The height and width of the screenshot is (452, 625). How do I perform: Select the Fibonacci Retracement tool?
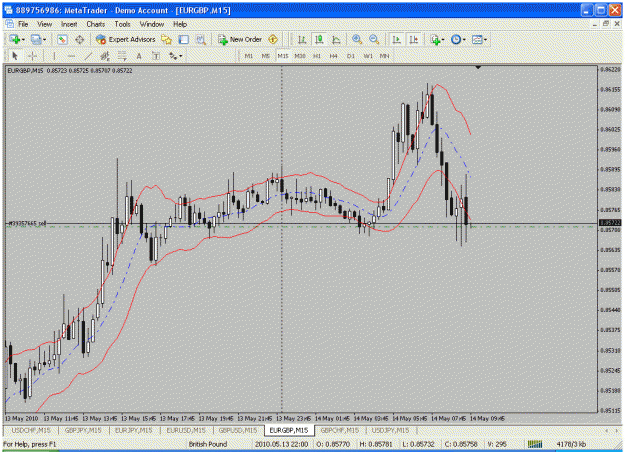(122, 56)
